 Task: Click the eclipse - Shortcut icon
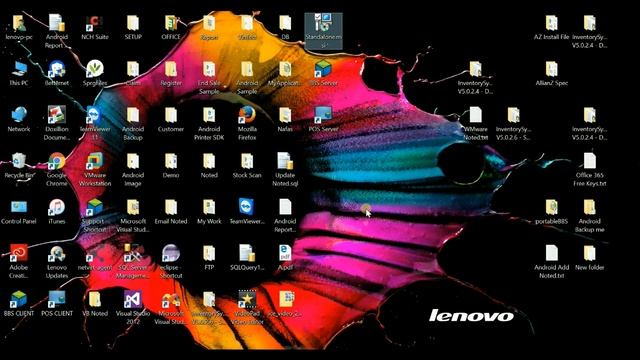(x=171, y=254)
